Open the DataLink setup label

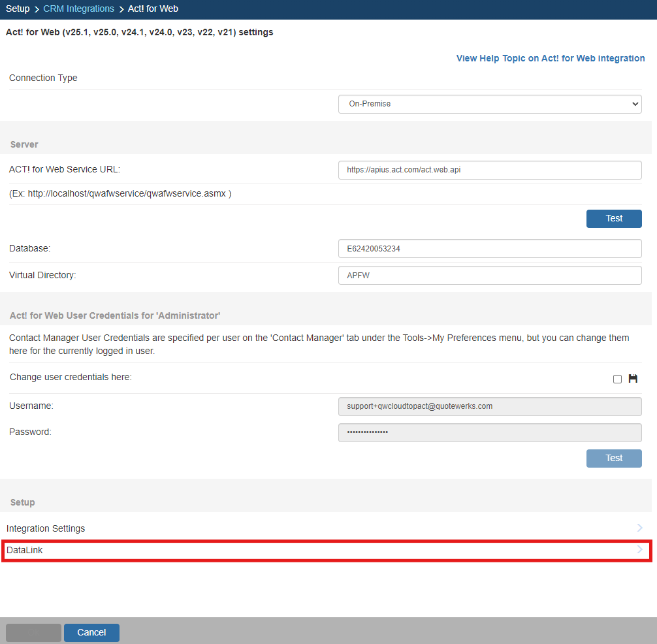coord(25,551)
